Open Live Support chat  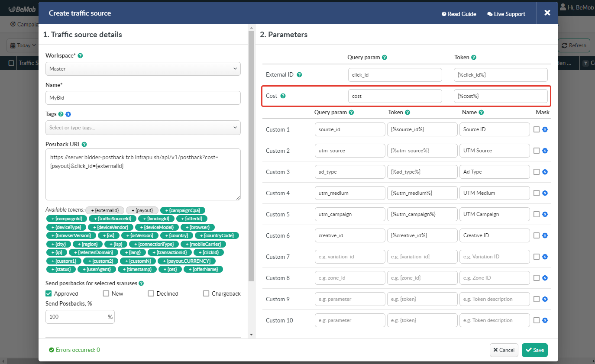point(506,14)
